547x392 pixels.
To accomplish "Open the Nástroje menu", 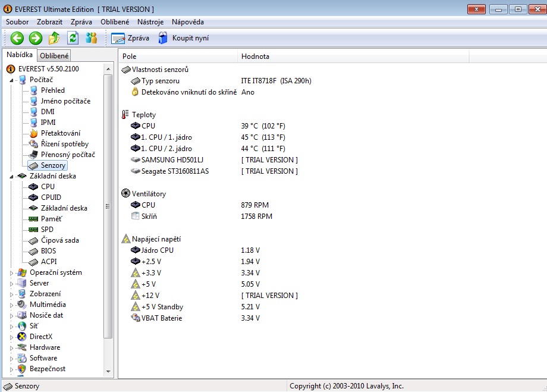I will coord(150,22).
